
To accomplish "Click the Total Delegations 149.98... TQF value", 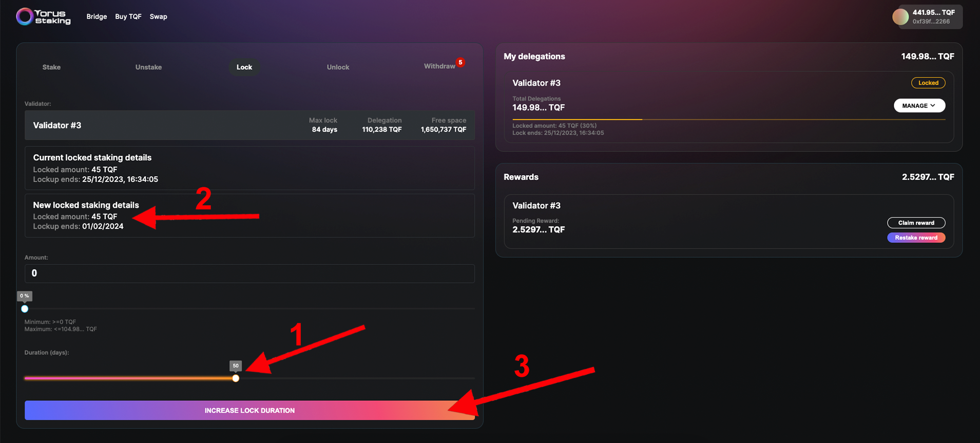I will click(539, 107).
